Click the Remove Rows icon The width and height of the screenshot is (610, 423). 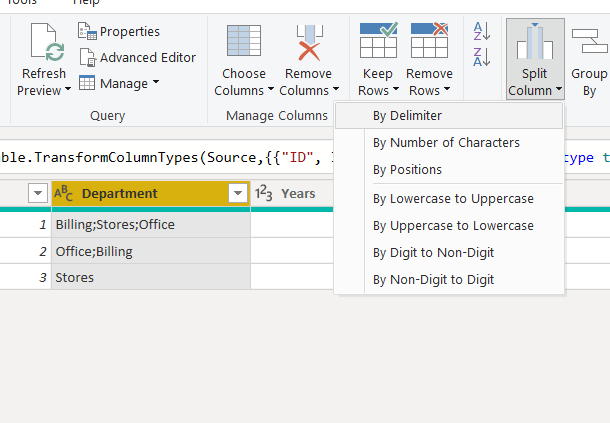pos(429,40)
